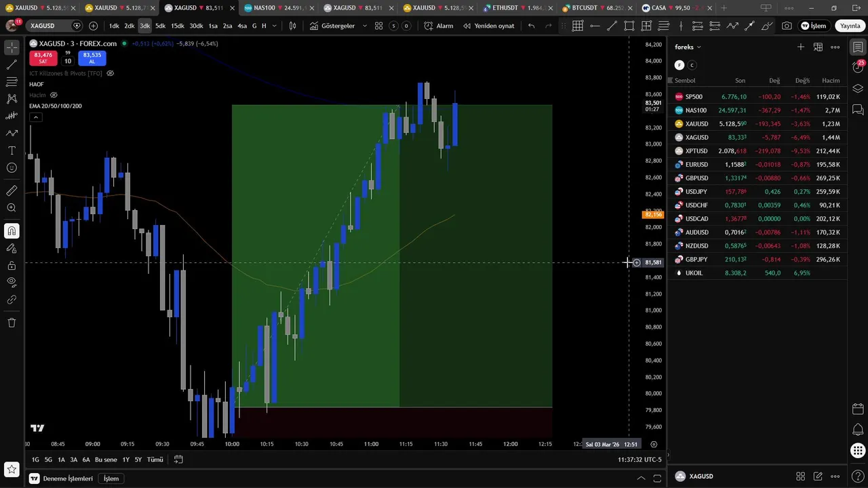Change the candlestick chart type

292,26
